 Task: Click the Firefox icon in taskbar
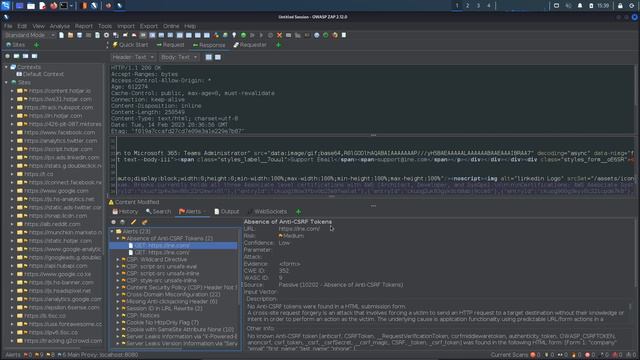click(x=53, y=6)
